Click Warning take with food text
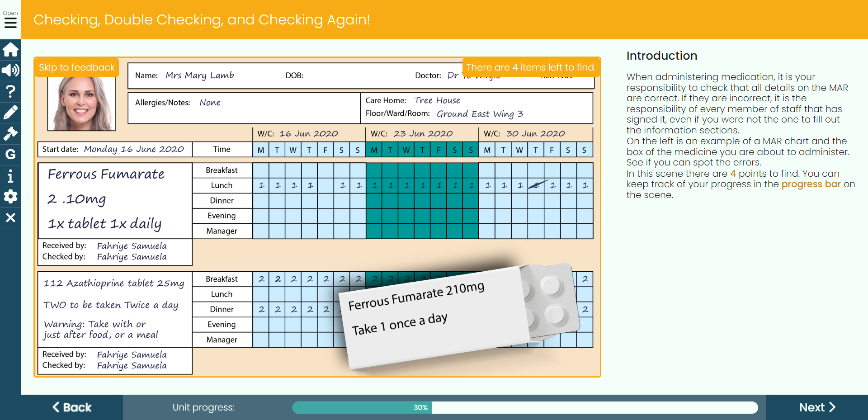This screenshot has height=420, width=868. [101, 330]
